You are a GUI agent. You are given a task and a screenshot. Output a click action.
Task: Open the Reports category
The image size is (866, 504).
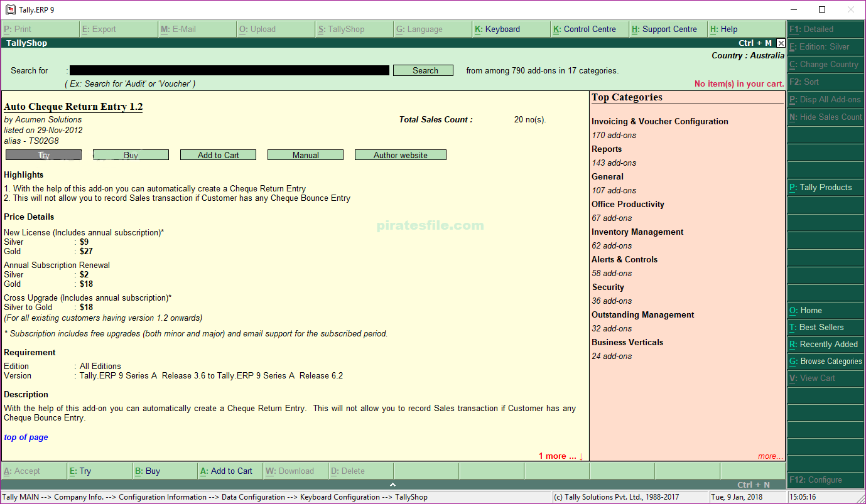tap(607, 149)
